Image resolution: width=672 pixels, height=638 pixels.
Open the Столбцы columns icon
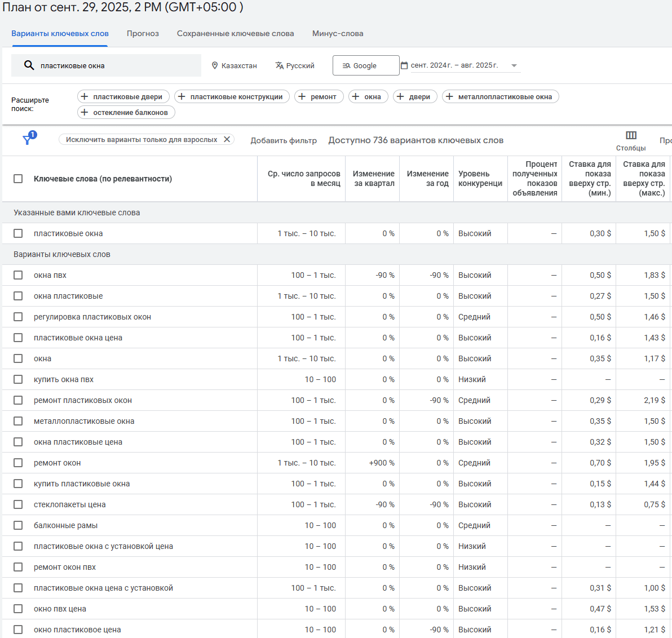click(x=631, y=135)
